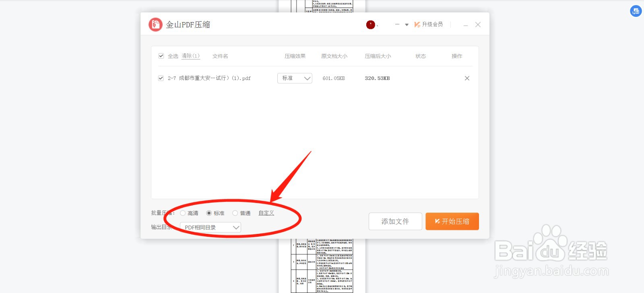Click the 压缩后大小 column header
The height and width of the screenshot is (293, 644).
pos(378,56)
